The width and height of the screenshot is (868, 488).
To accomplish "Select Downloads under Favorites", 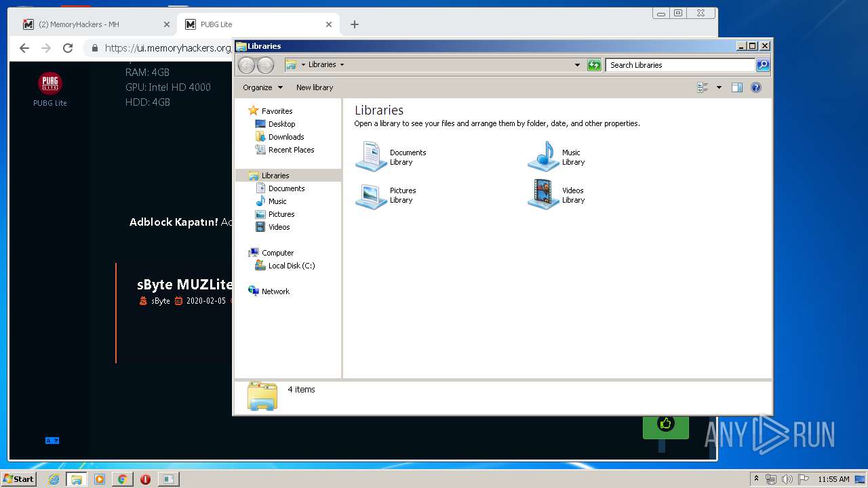I will [285, 137].
